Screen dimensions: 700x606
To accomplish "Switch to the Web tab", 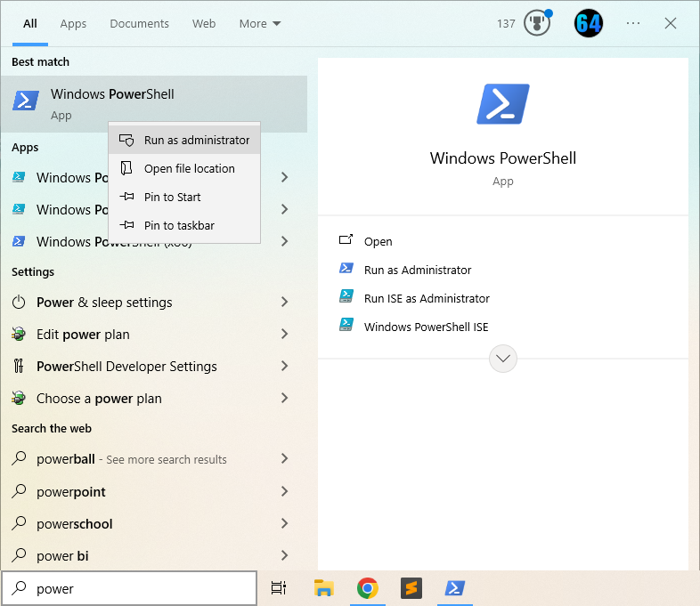I will click(204, 24).
